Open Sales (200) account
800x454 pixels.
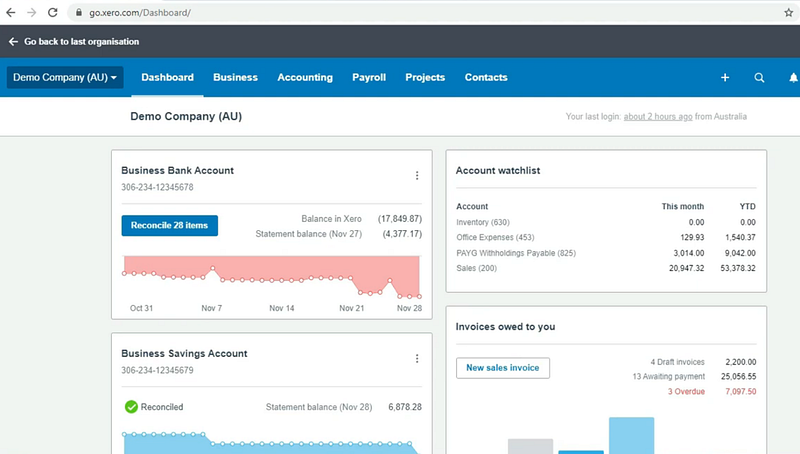(x=476, y=268)
